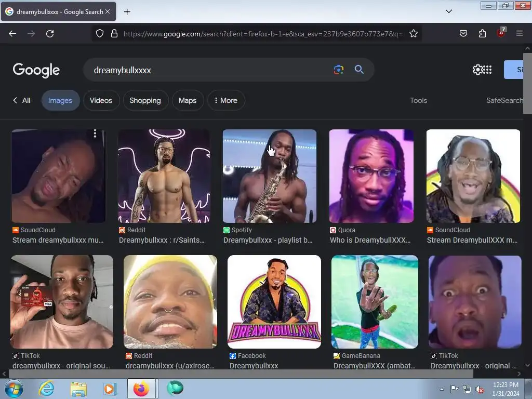Open the Google apps grid icon
The height and width of the screenshot is (399, 532).
[487, 70]
